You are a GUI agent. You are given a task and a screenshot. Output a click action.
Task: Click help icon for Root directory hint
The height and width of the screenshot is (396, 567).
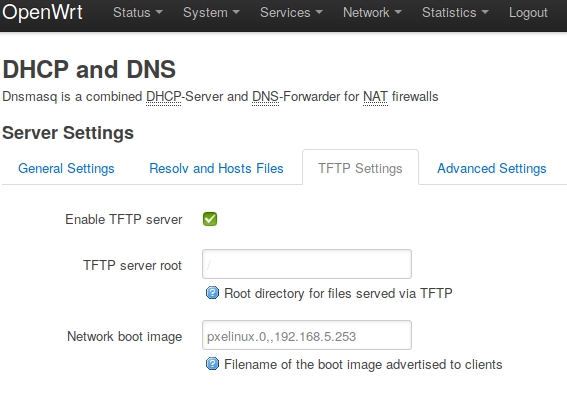(x=212, y=293)
